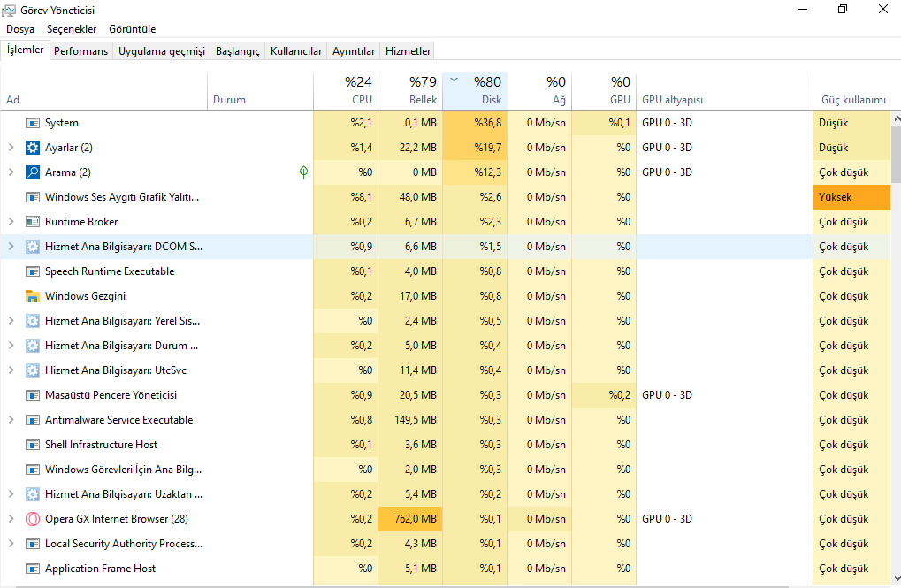Click the Görev Yöneticisi title bar icon
This screenshot has height=588, width=901.
(9, 10)
